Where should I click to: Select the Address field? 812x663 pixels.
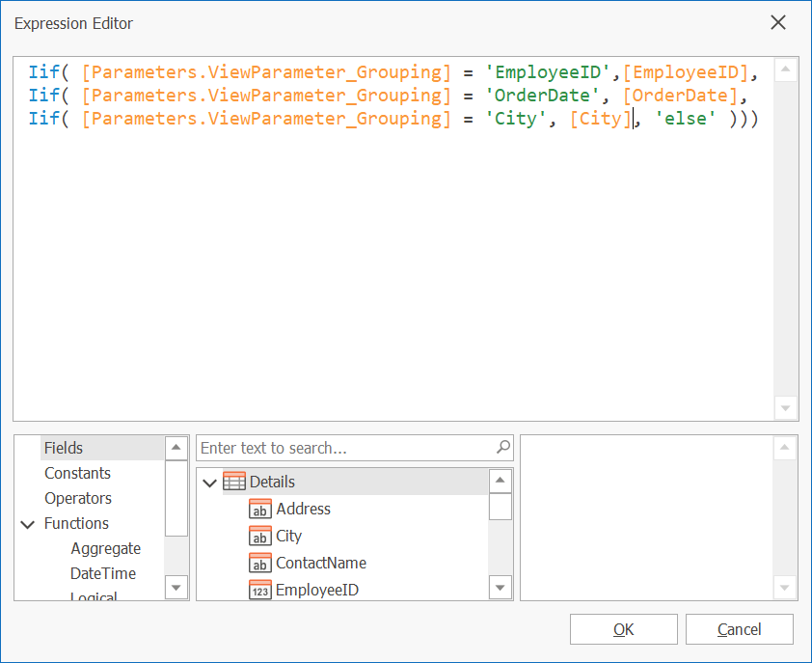click(x=303, y=509)
